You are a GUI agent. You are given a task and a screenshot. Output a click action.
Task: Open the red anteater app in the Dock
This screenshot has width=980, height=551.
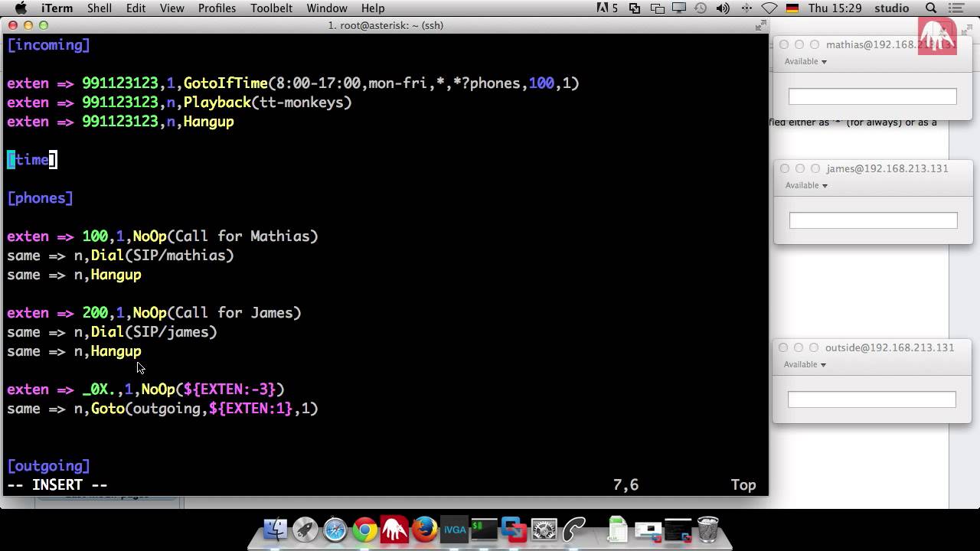395,530
